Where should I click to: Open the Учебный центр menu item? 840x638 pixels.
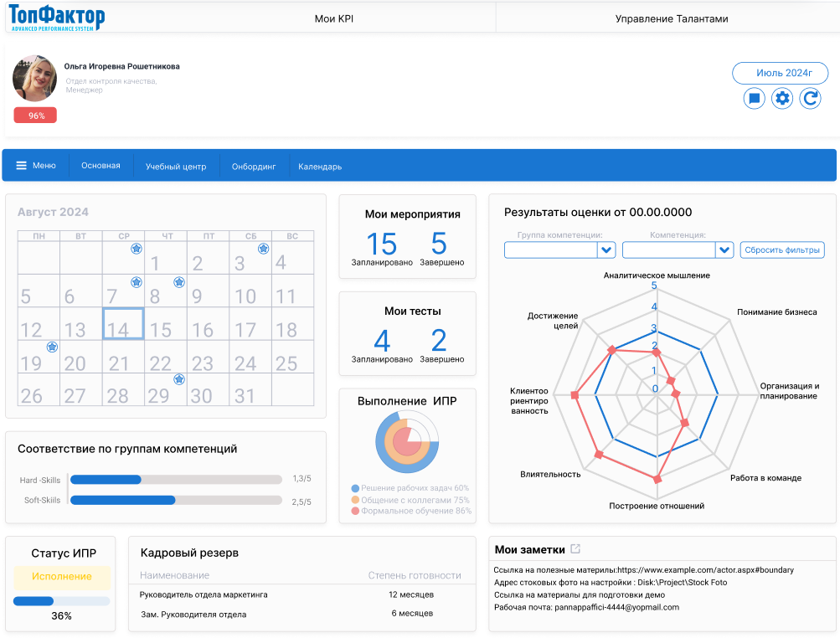176,167
